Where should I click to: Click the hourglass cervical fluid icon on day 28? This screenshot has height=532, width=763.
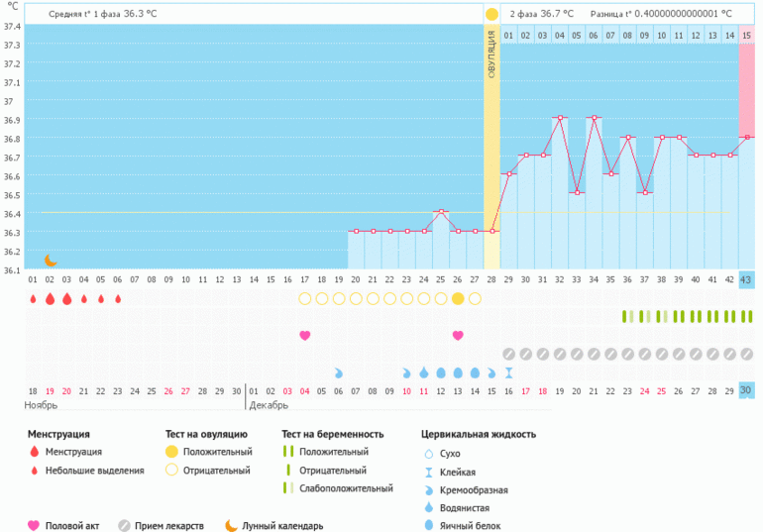click(508, 372)
